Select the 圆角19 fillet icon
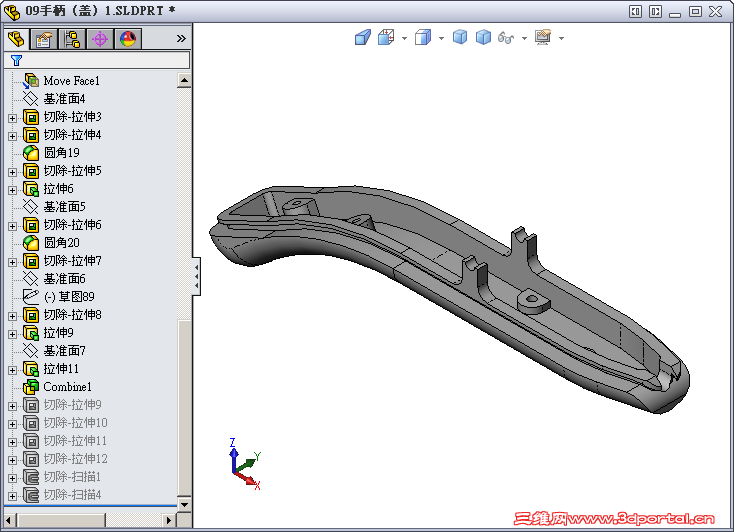Image resolution: width=734 pixels, height=532 pixels. tap(31, 153)
